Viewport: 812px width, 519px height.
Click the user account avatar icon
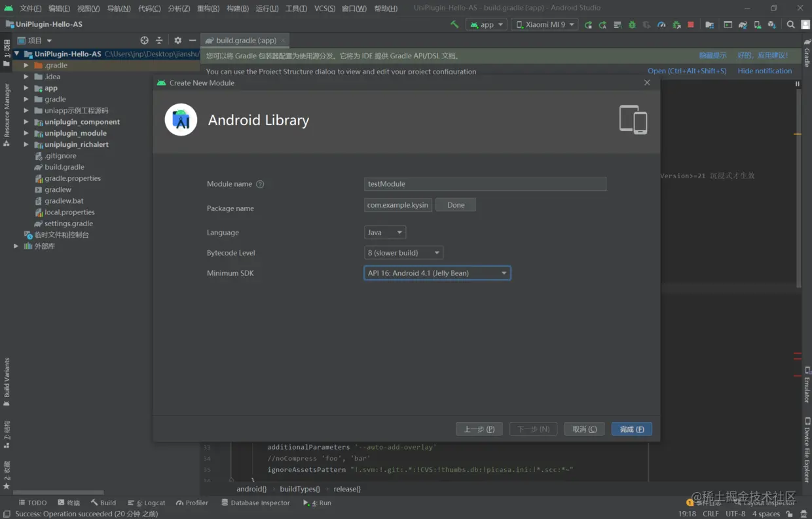[x=805, y=24]
